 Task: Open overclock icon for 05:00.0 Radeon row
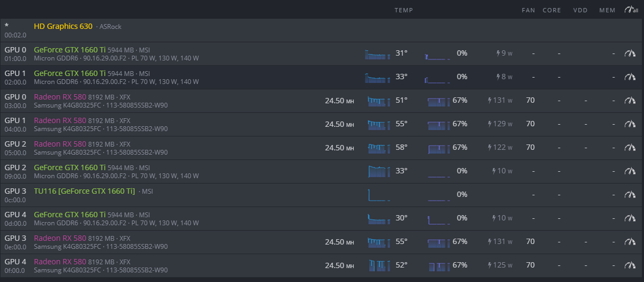click(x=631, y=147)
